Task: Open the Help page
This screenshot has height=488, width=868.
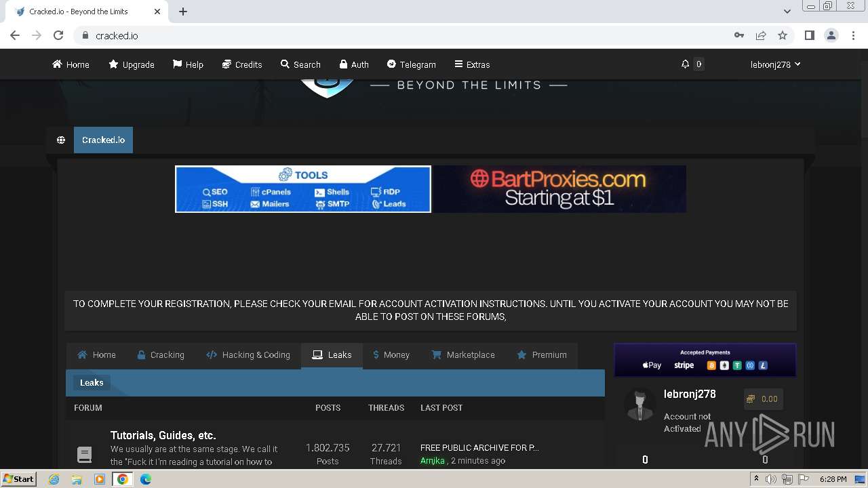Action: 188,64
